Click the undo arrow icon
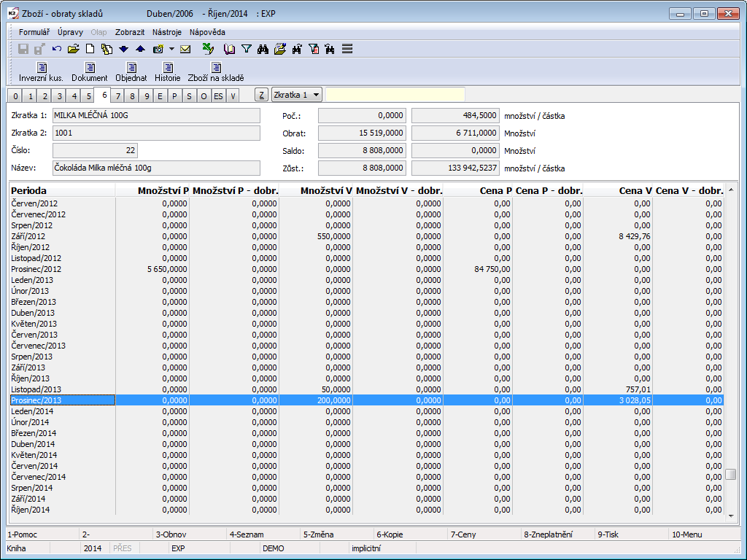Screen dimensions: 747x560 (57, 50)
